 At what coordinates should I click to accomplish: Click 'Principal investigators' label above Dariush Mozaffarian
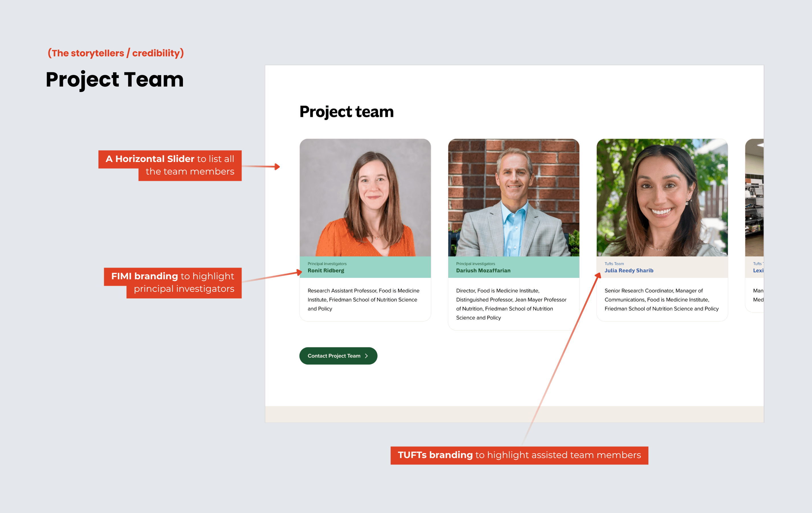tap(475, 264)
